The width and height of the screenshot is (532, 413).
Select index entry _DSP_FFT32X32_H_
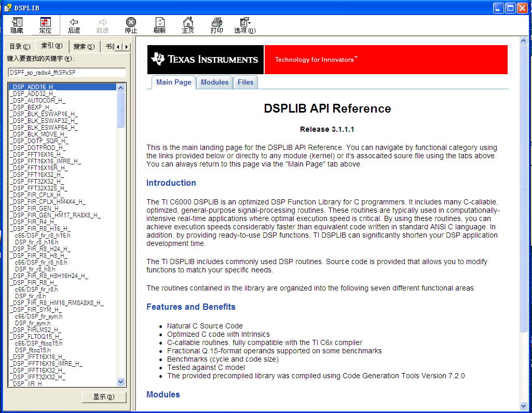coord(37,182)
